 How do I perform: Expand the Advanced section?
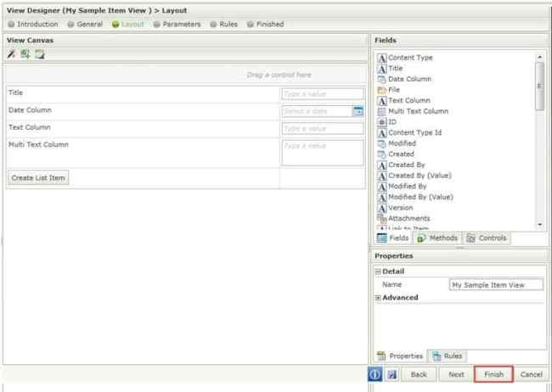point(378,298)
